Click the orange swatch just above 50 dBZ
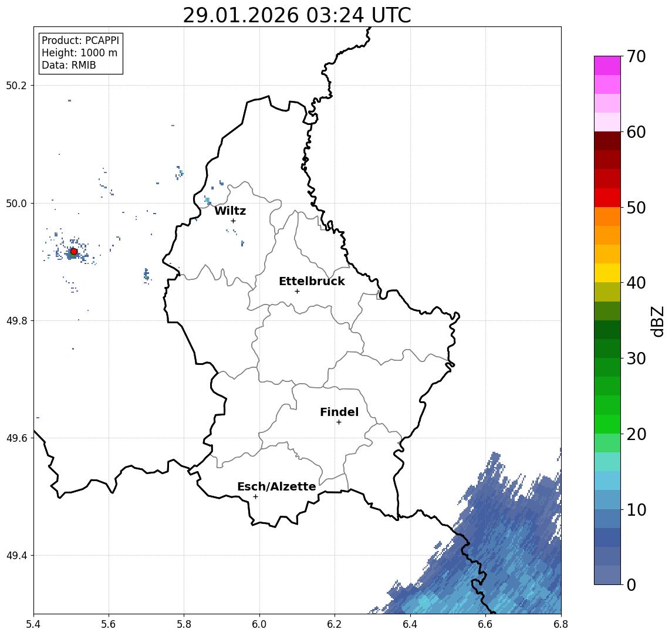This screenshot has width=672, height=636. pos(607,216)
